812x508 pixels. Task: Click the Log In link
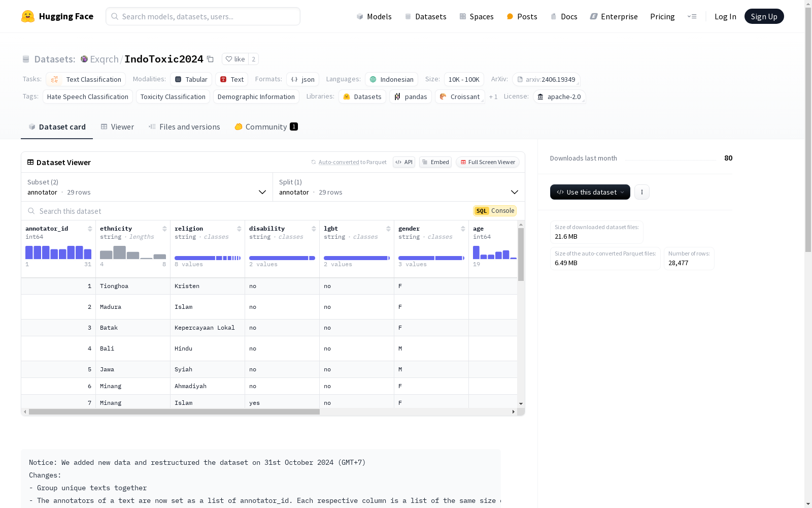pos(725,16)
